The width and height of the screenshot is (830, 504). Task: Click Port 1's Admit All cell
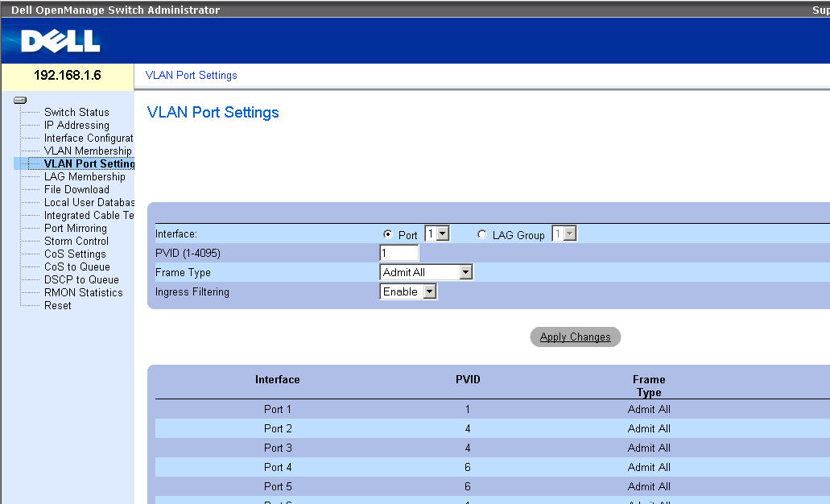point(649,409)
